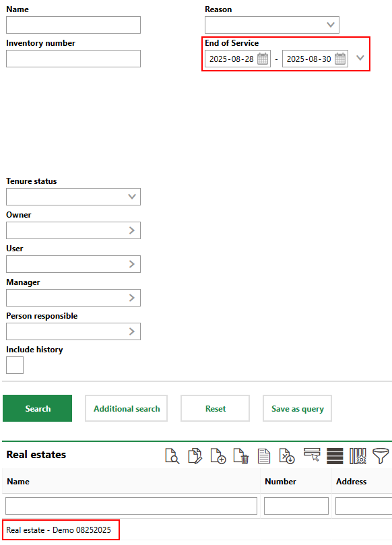Click the row selection cursor icon
This screenshot has height=545, width=392.
pos(312,455)
